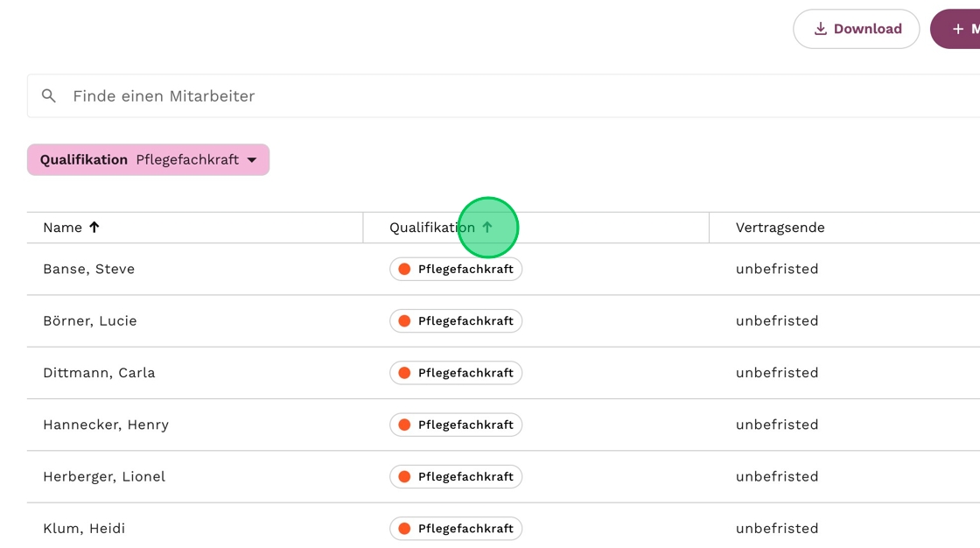Click the Qualifikation column sort arrow
This screenshot has height=548, width=980.
pyautogui.click(x=487, y=228)
